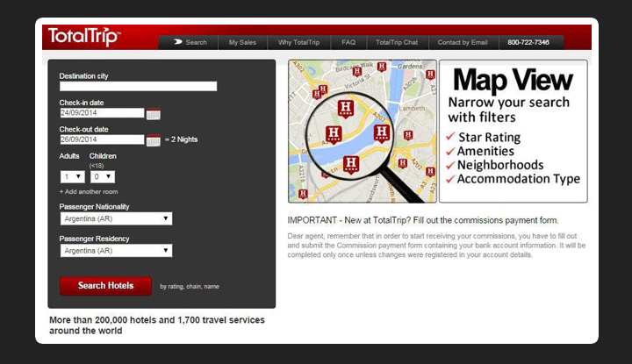Screen dimensions: 632x364
Task: Click the 'Star Rating' filter text
Action: 489,138
